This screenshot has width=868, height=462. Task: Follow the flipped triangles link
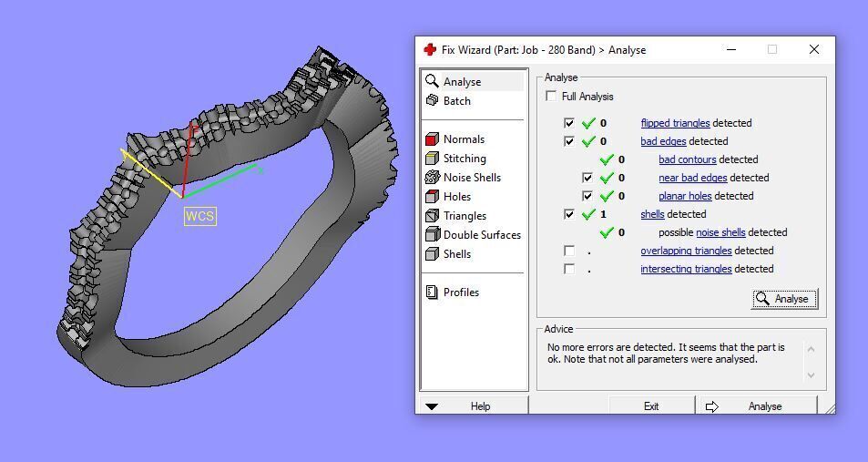[x=675, y=123]
